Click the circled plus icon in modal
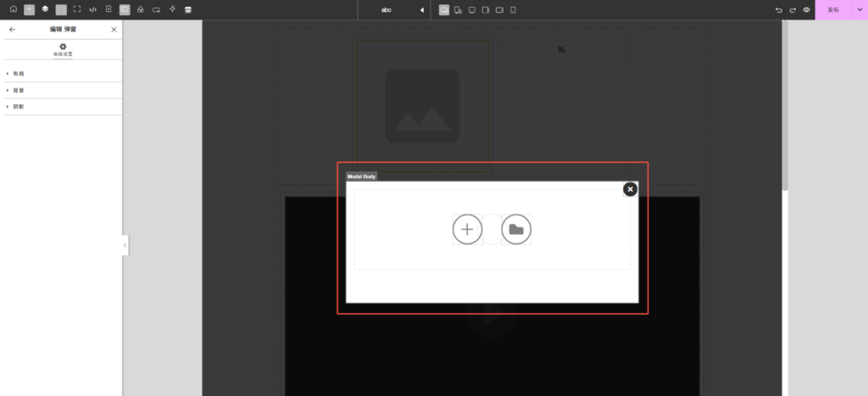This screenshot has height=396, width=868. [x=467, y=229]
